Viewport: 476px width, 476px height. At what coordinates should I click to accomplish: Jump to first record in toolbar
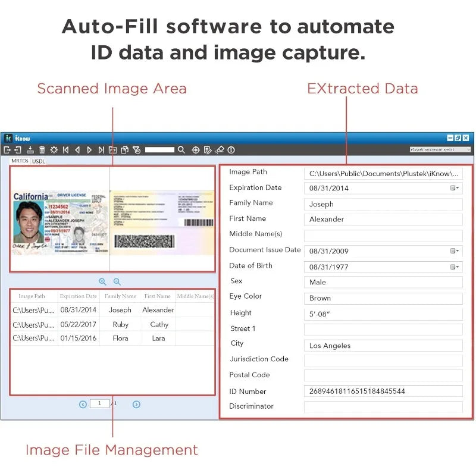(65, 150)
